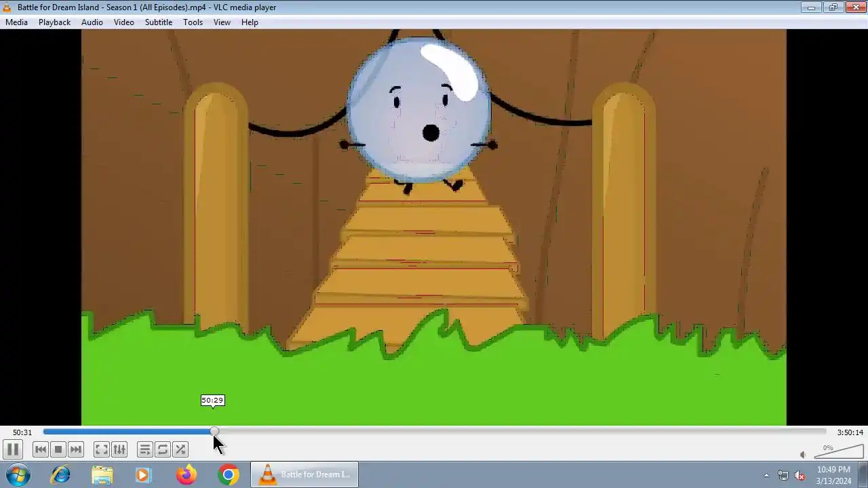
Task: Launch Internet Explorer from taskbar
Action: coord(60,474)
